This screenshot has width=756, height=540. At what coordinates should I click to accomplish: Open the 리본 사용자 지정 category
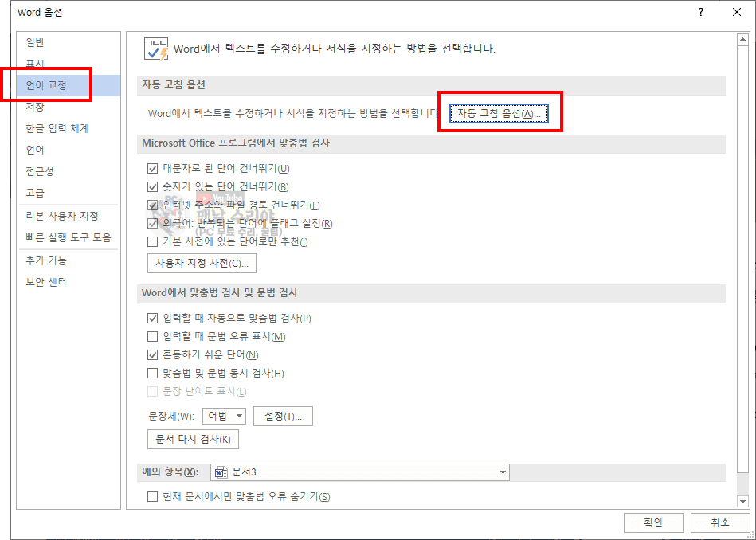(x=62, y=216)
